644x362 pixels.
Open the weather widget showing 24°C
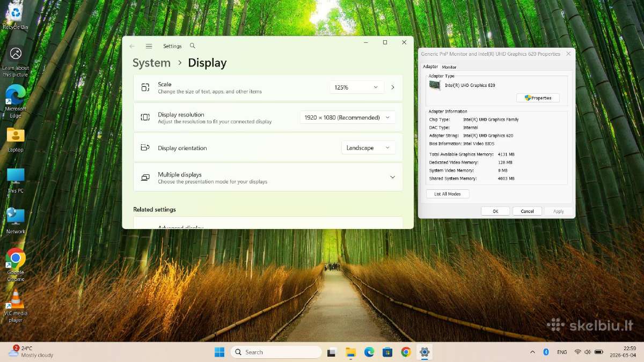click(31, 352)
